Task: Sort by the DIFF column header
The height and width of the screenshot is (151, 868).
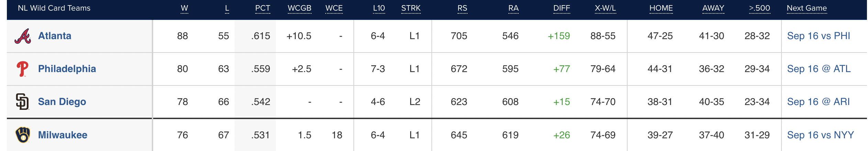Action: pos(562,8)
